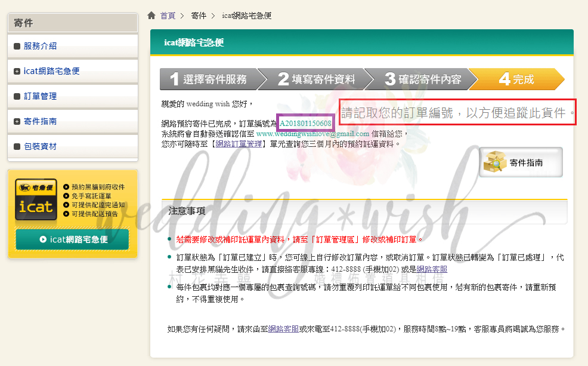The width and height of the screenshot is (588, 366).
Task: Expand the 寄件指南 sidebar section
Action: pos(17,121)
